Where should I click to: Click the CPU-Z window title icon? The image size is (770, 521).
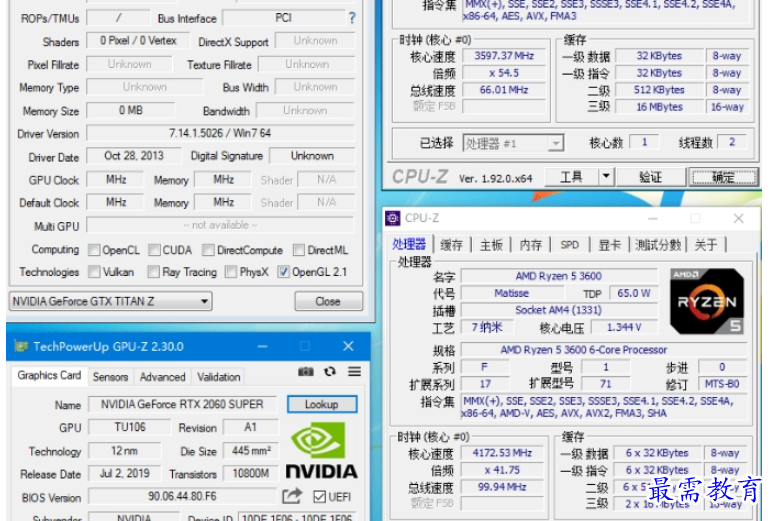tap(392, 218)
